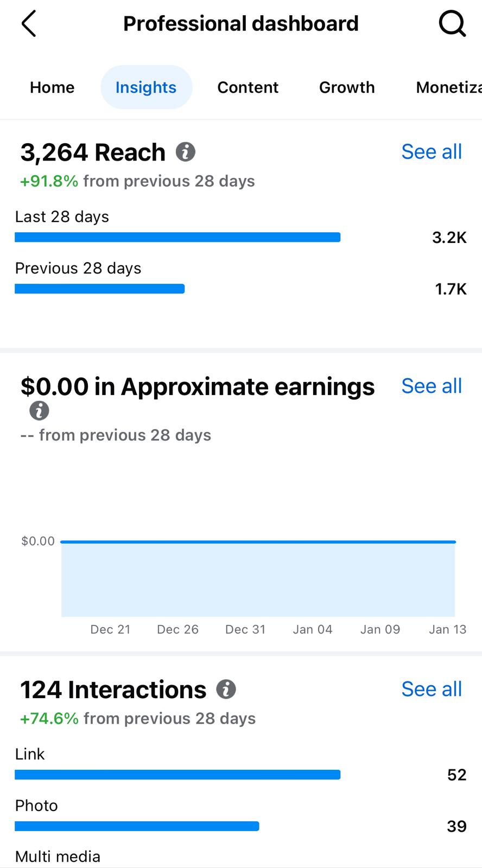Image resolution: width=482 pixels, height=868 pixels.
Task: Tap the earnings chart area
Action: (258, 578)
